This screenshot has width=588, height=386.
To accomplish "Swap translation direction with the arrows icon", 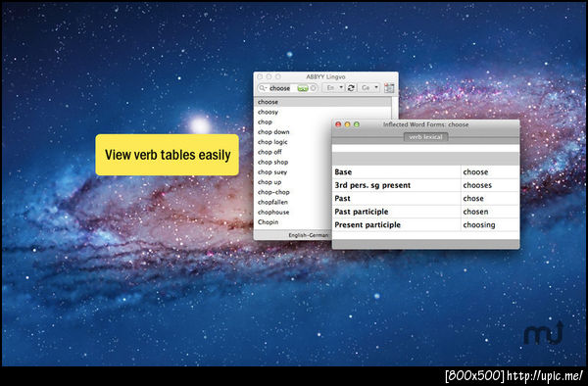I will click(x=351, y=88).
